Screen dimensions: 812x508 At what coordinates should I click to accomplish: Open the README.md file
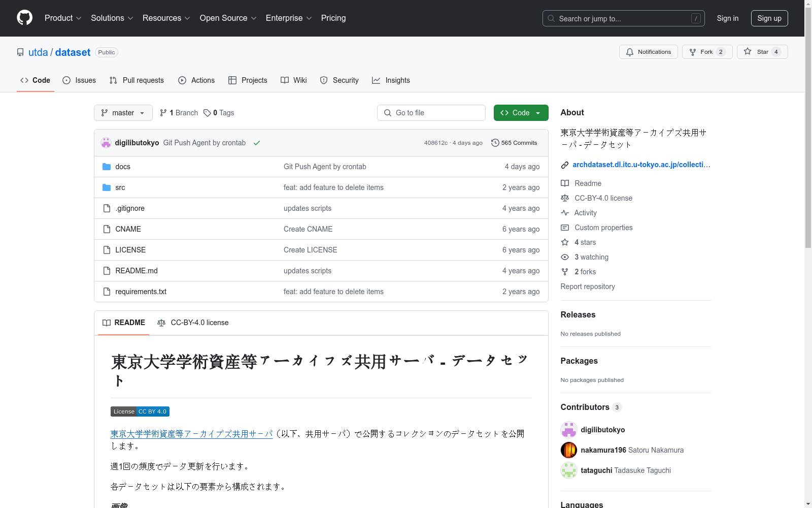pyautogui.click(x=137, y=271)
